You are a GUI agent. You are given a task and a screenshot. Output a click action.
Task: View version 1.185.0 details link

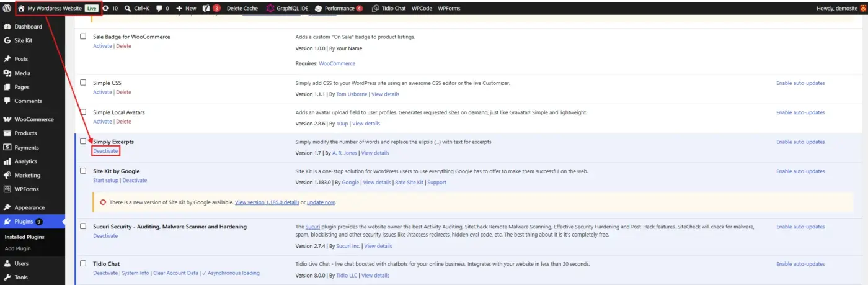267,202
